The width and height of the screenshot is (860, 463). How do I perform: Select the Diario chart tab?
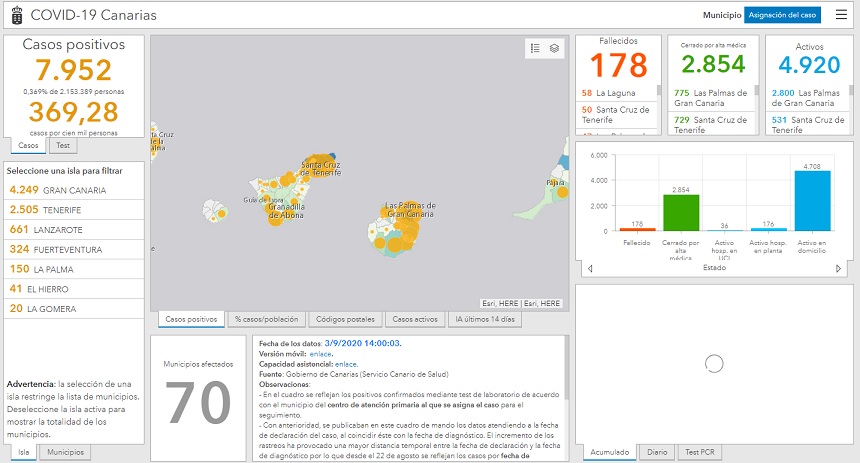pyautogui.click(x=657, y=452)
